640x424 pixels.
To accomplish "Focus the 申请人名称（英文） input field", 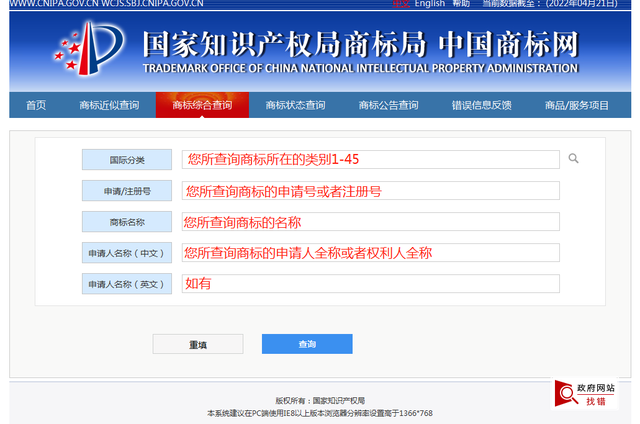I will point(371,284).
